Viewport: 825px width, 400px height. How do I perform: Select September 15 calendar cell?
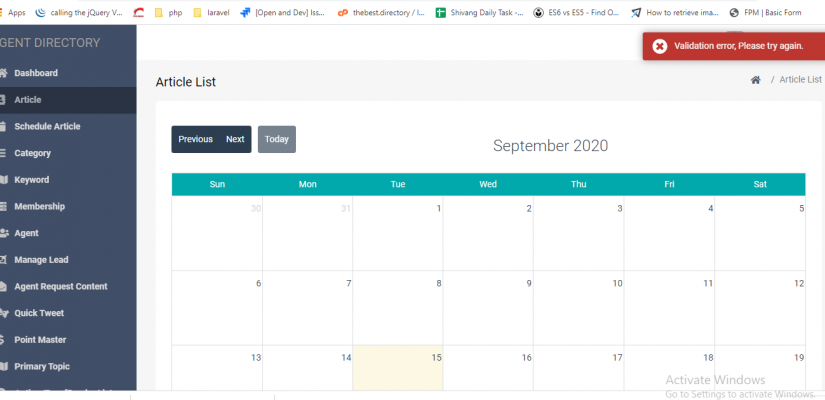pyautogui.click(x=397, y=368)
